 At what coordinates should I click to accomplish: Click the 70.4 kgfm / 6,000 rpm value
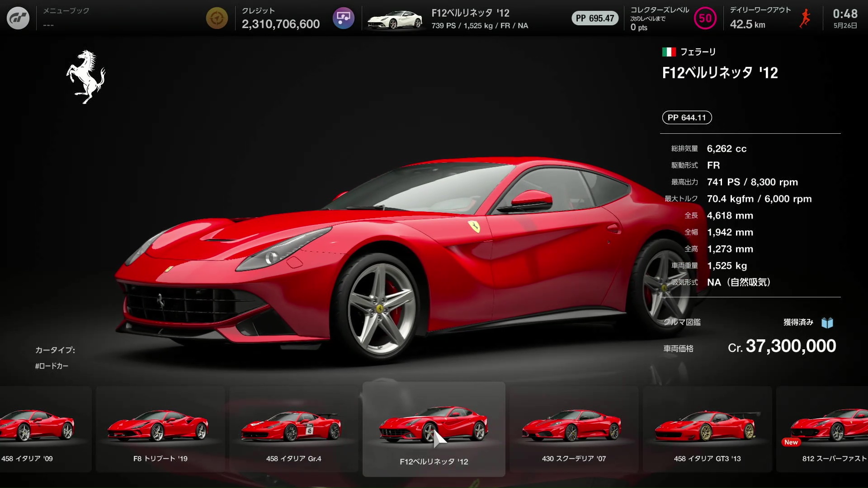pos(759,199)
